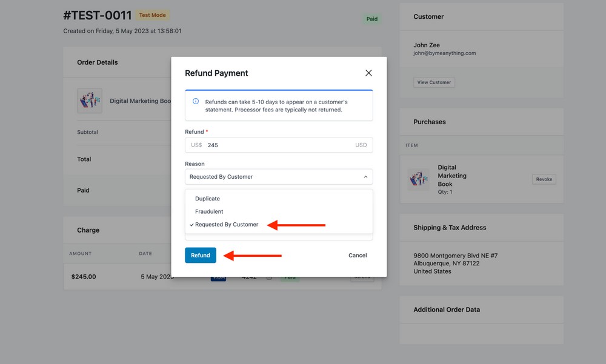606x364 pixels.
Task: Click the product image in Order Details
Action: [89, 101]
